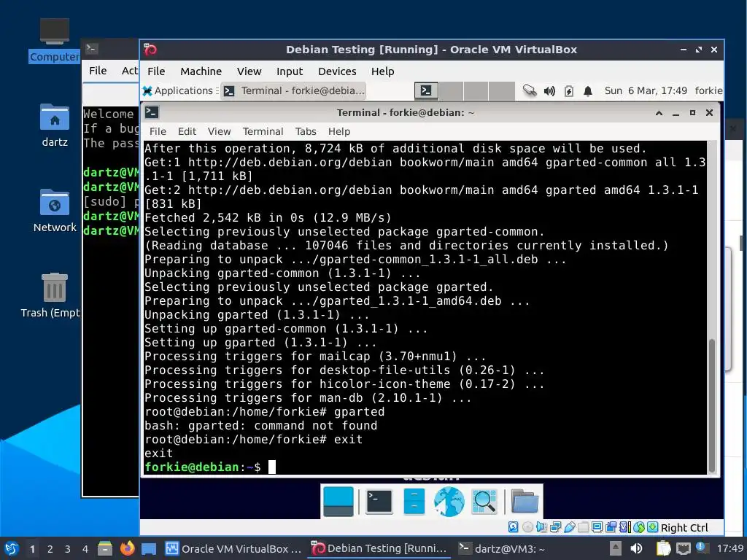Launch Firefox from host taskbar
This screenshot has width=747, height=560.
click(127, 548)
